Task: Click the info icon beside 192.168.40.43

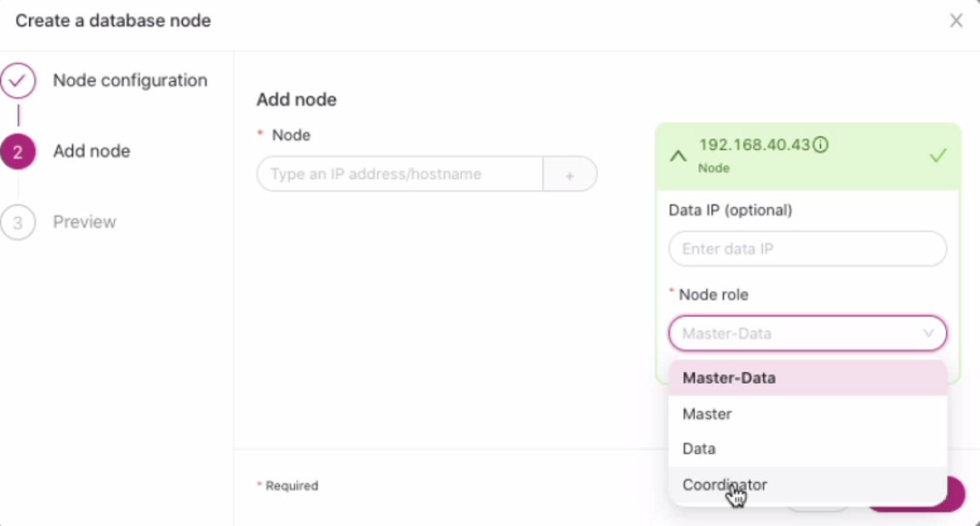Action: pos(819,145)
